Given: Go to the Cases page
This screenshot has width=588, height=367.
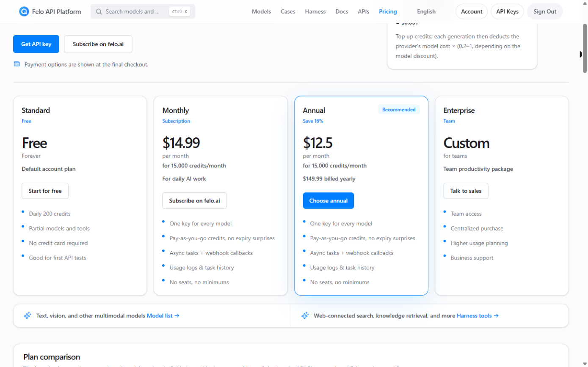Looking at the screenshot, I should [288, 11].
